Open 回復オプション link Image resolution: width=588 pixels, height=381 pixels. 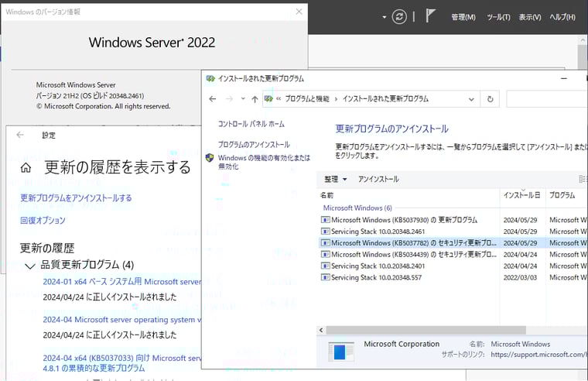(43, 221)
